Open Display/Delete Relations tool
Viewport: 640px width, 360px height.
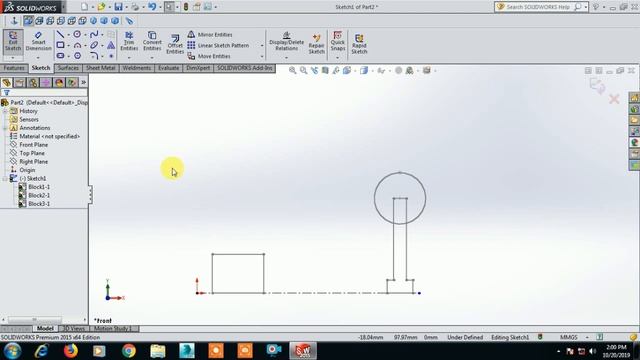pyautogui.click(x=287, y=41)
